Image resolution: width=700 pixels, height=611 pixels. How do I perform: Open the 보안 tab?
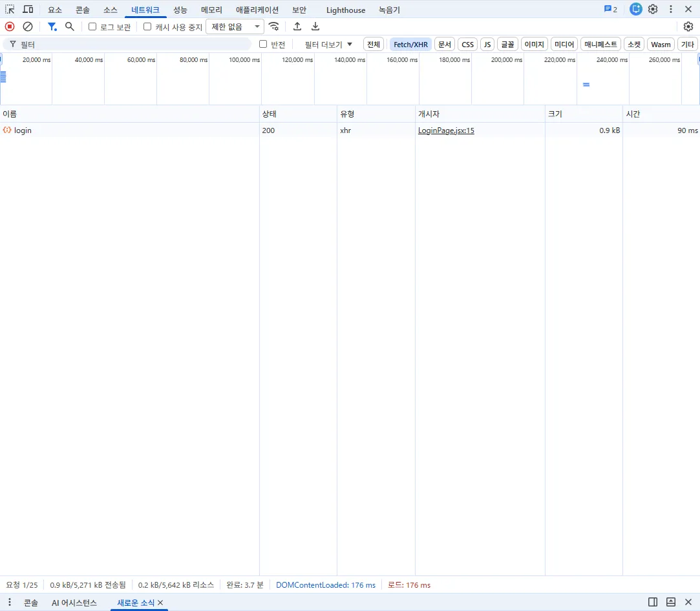[299, 10]
